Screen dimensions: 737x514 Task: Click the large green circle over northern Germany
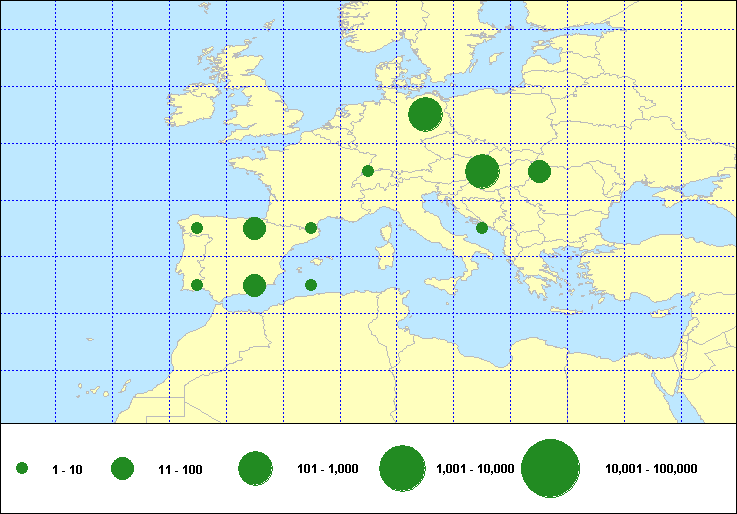pyautogui.click(x=425, y=114)
